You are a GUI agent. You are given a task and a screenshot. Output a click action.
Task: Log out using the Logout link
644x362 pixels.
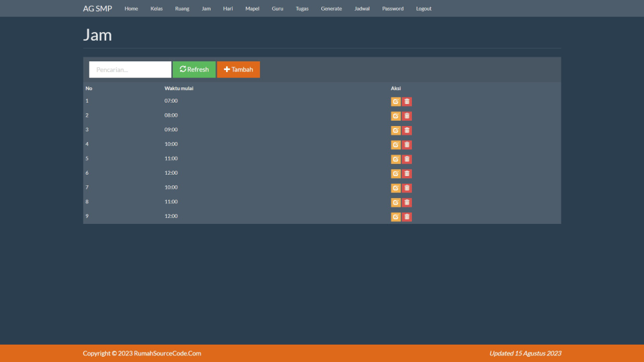tap(423, 9)
